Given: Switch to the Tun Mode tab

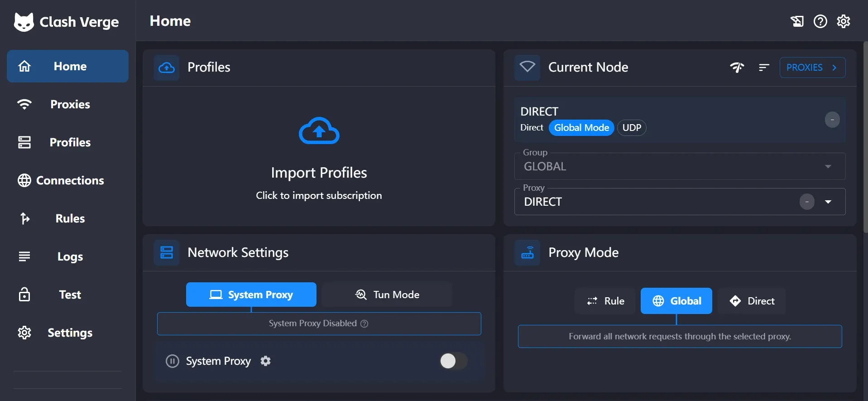Looking at the screenshot, I should pos(387,295).
